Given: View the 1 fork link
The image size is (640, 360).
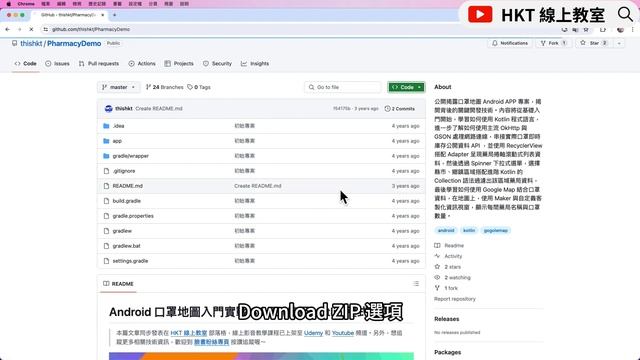Looking at the screenshot, I should tap(451, 288).
